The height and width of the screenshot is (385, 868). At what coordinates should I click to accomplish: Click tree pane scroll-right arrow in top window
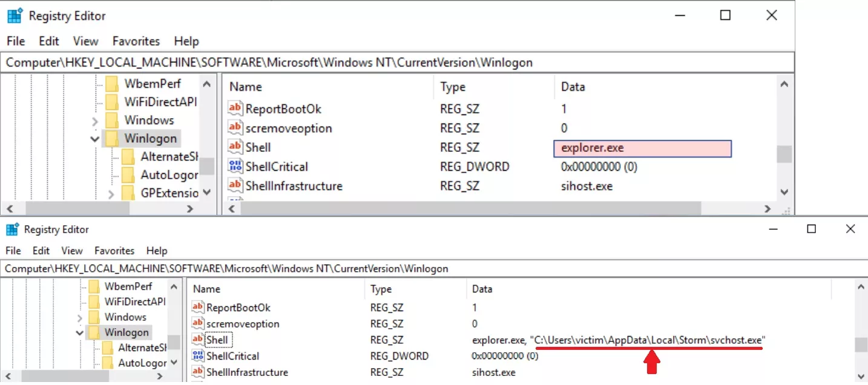190,209
